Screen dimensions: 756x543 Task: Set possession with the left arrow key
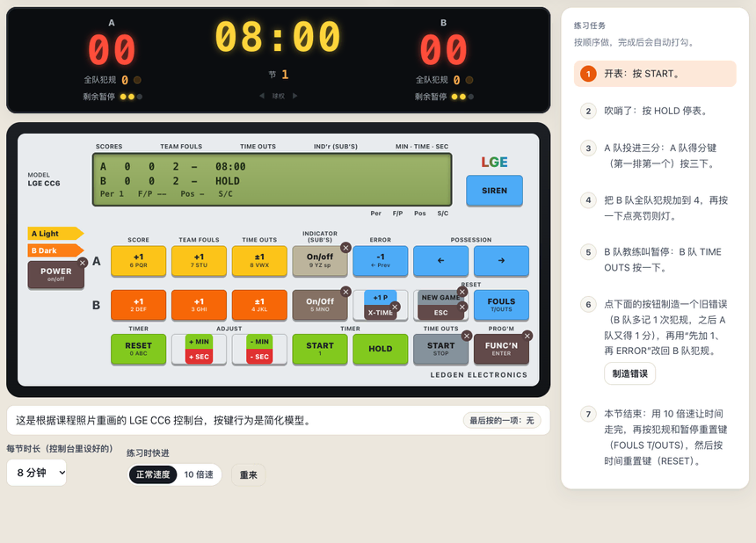[440, 261]
